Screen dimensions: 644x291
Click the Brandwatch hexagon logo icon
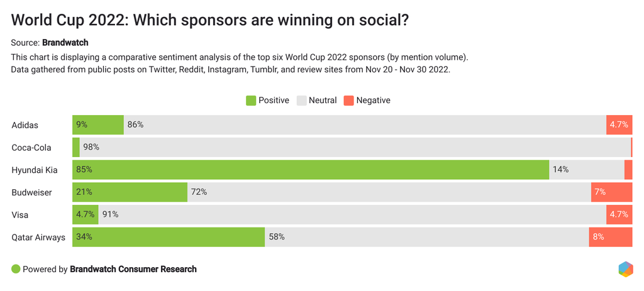click(x=625, y=269)
